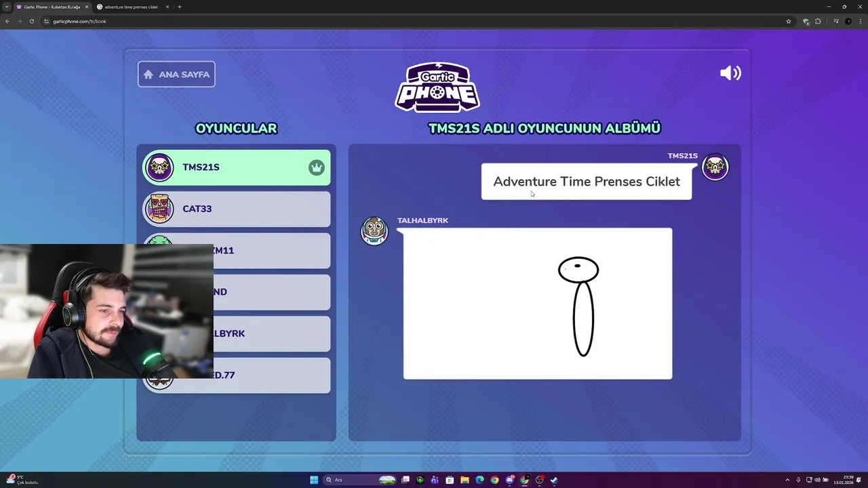Screen dimensions: 868x488
Task: Open File Explorer from the taskbar
Action: tap(465, 480)
